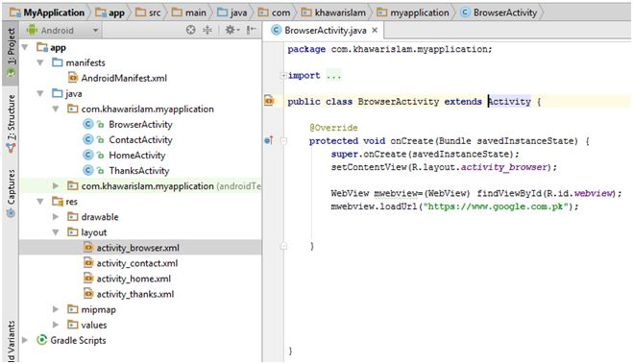
Task: Click the google.com.pk URL string in code
Action: (x=496, y=206)
